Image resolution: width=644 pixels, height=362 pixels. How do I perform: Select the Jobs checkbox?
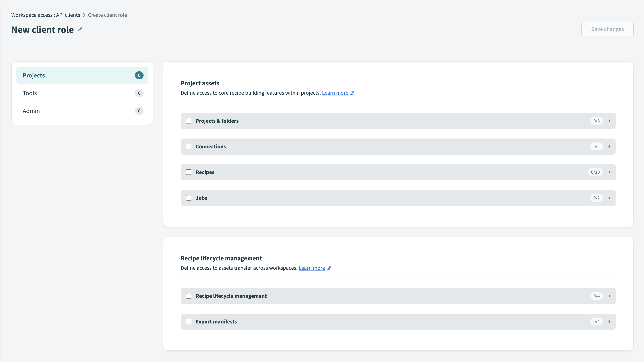(x=189, y=198)
